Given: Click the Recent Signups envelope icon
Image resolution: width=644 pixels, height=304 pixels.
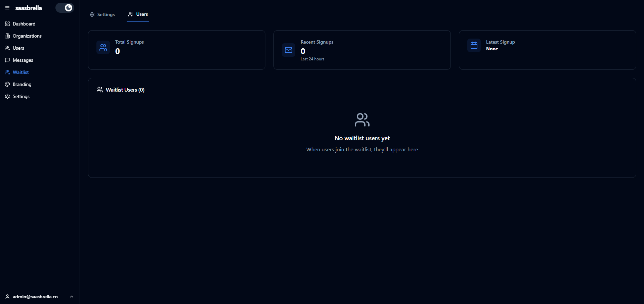Looking at the screenshot, I should [x=289, y=50].
